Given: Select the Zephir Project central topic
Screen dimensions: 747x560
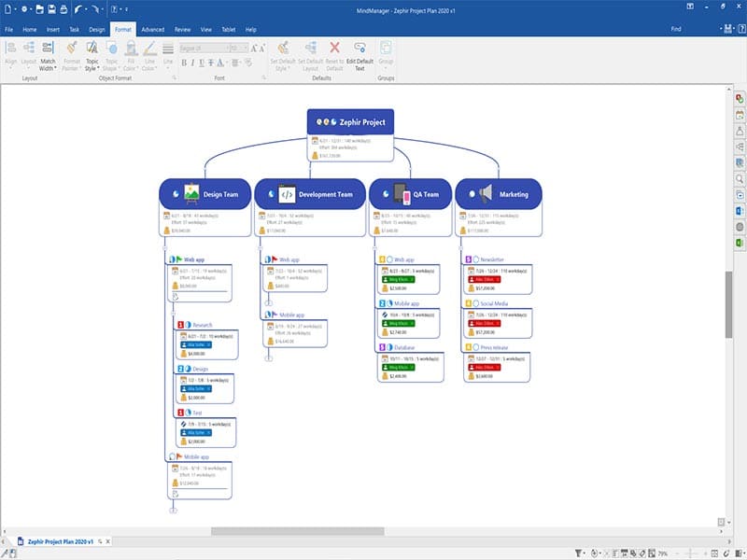Looking at the screenshot, I should click(x=350, y=121).
